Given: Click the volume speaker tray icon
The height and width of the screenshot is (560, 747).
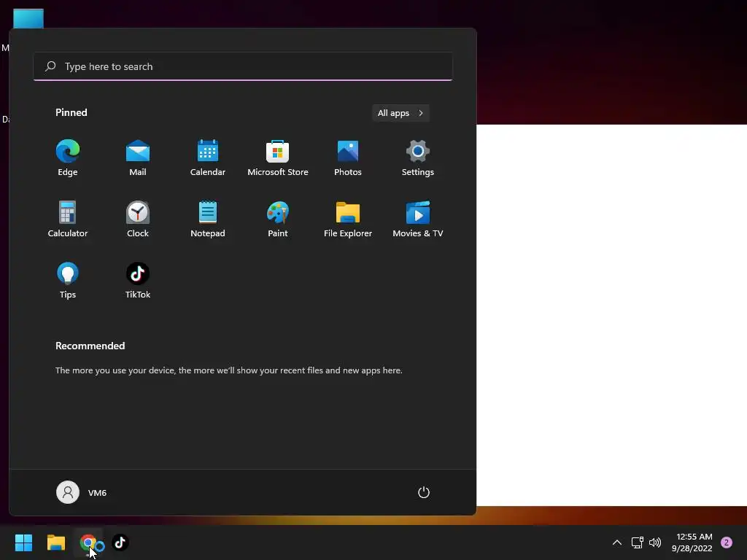Looking at the screenshot, I should pos(655,542).
